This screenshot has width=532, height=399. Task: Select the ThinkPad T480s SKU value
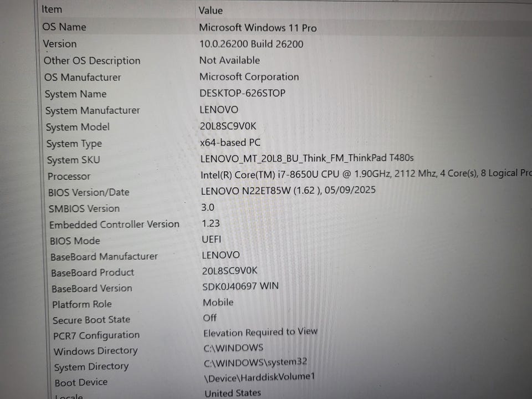click(x=307, y=158)
